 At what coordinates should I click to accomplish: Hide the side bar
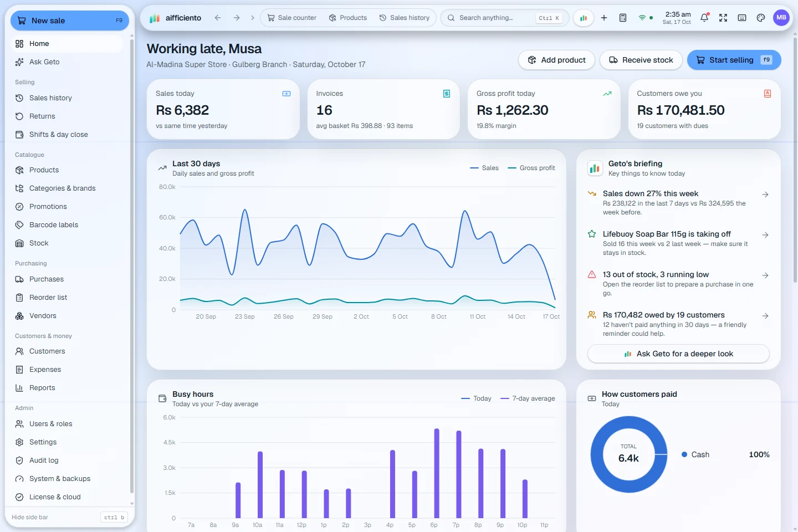tap(70, 518)
